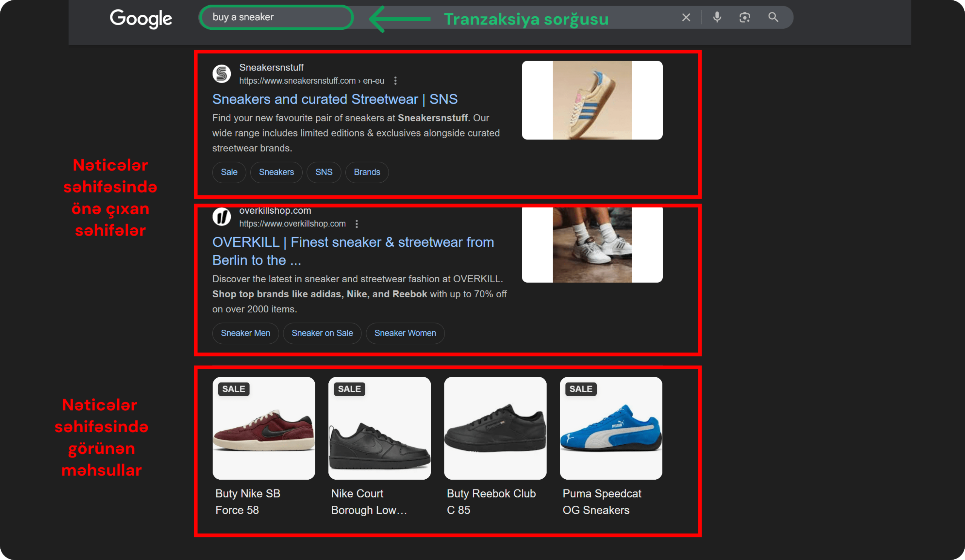Screen dimensions: 965x560
Task: Open the Buty Reebok Club C 85 image
Action: click(495, 428)
